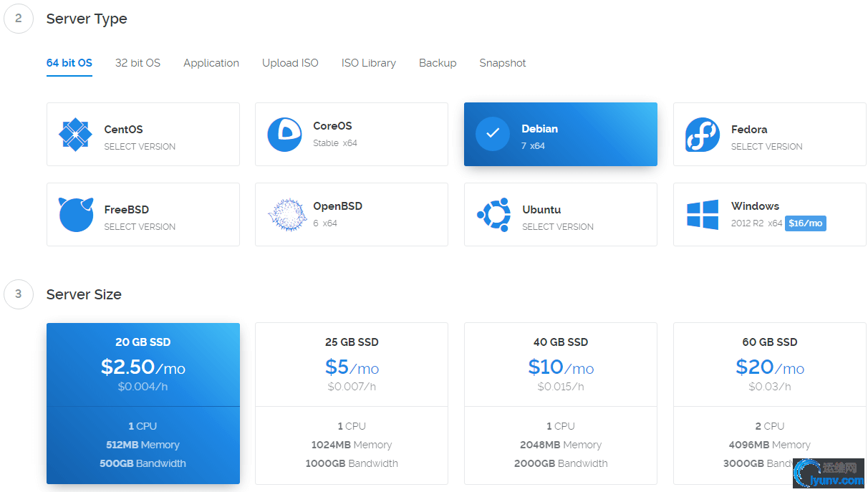Click the 'CentOS' name label

(123, 130)
